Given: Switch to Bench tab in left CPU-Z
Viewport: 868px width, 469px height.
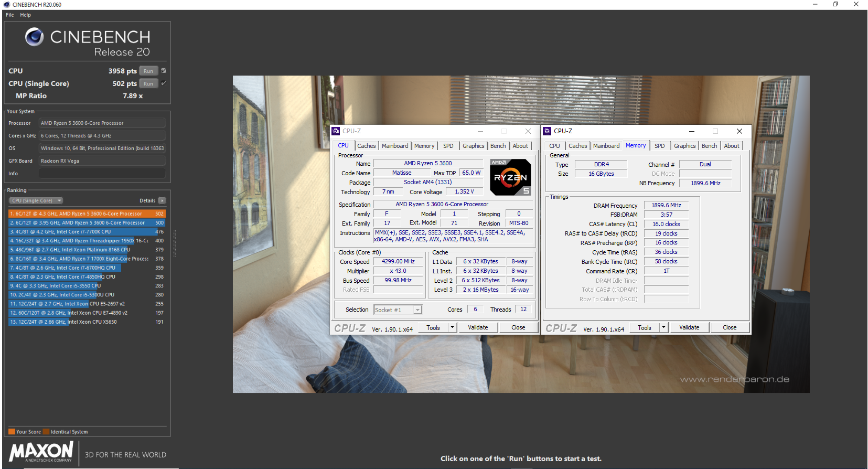Looking at the screenshot, I should pyautogui.click(x=498, y=146).
